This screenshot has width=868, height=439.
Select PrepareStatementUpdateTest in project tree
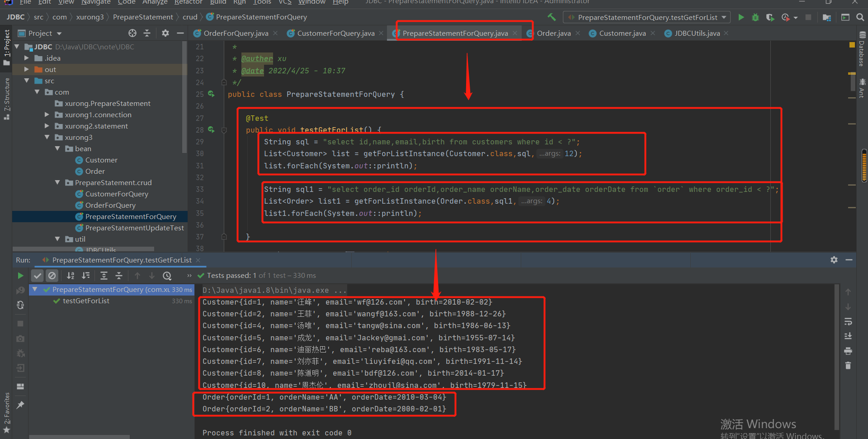(134, 228)
